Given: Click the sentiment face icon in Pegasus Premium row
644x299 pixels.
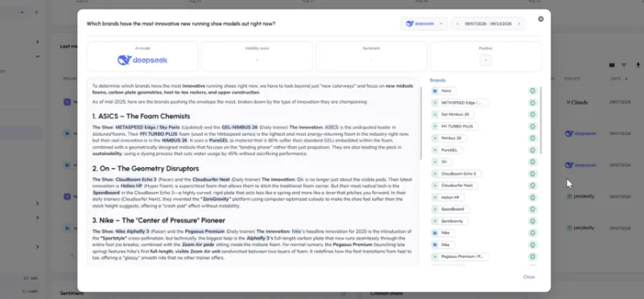Looking at the screenshot, I should [533, 256].
